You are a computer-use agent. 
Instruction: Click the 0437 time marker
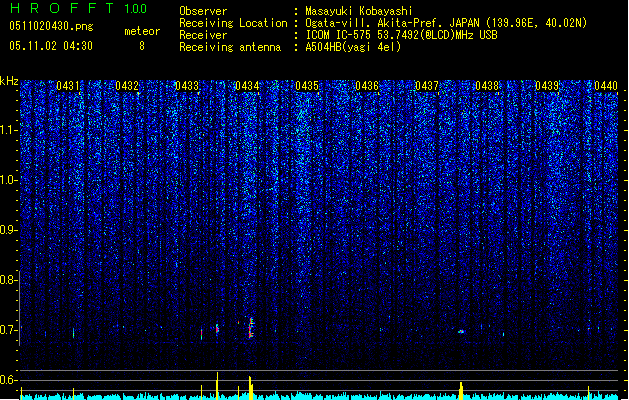tap(427, 86)
